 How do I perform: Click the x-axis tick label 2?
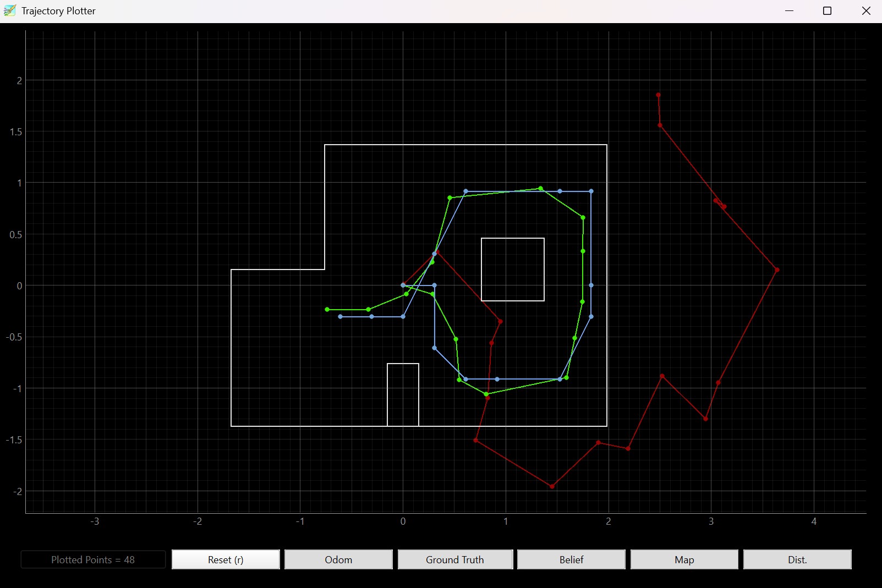pyautogui.click(x=609, y=521)
